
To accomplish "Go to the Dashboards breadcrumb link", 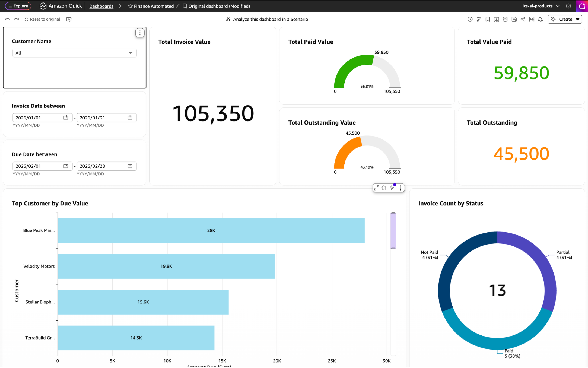I will tap(101, 6).
